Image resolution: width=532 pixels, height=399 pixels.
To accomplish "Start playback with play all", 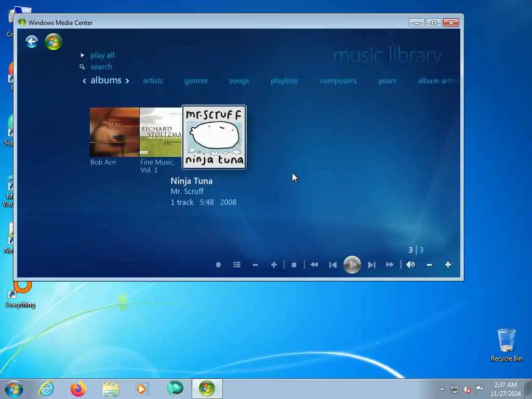I will coord(102,55).
